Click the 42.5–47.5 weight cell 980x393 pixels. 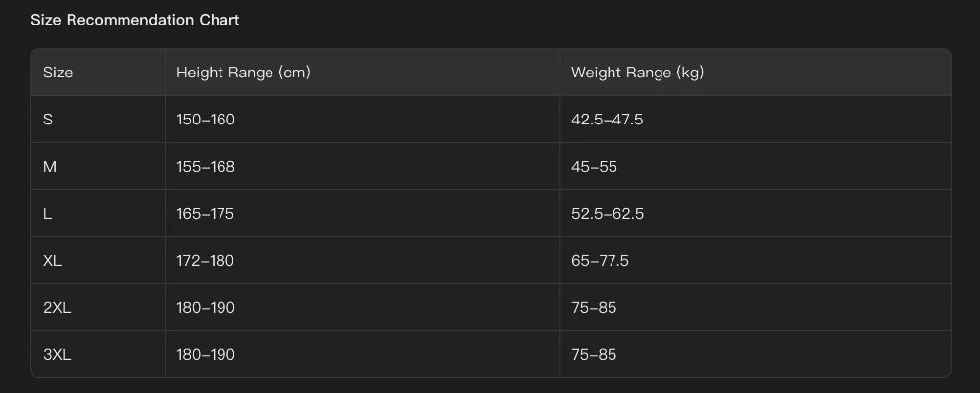[607, 120]
